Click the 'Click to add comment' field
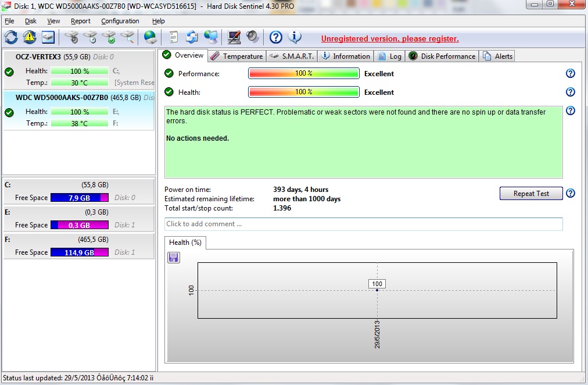The width and height of the screenshot is (588, 385). coord(363,224)
